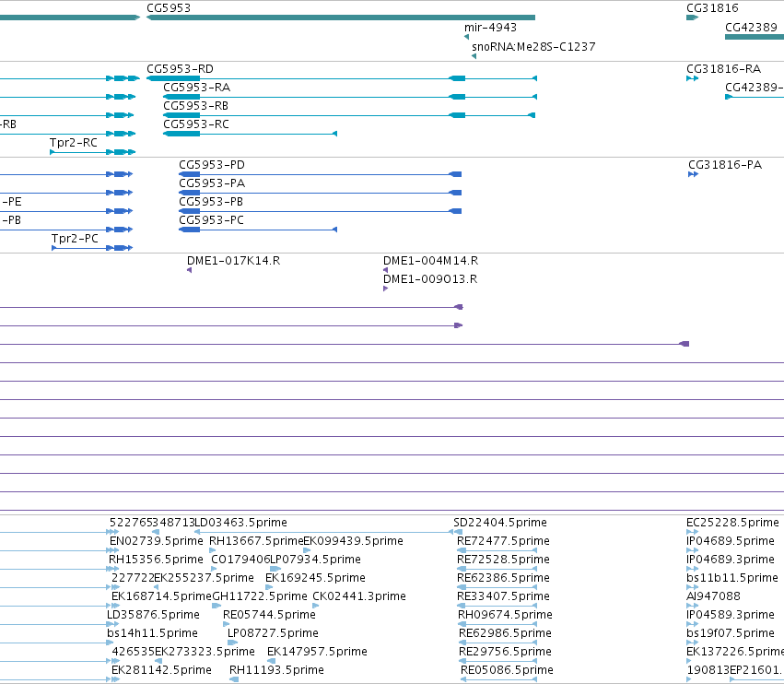Click the RE72477.5prime EST label

tap(503, 541)
